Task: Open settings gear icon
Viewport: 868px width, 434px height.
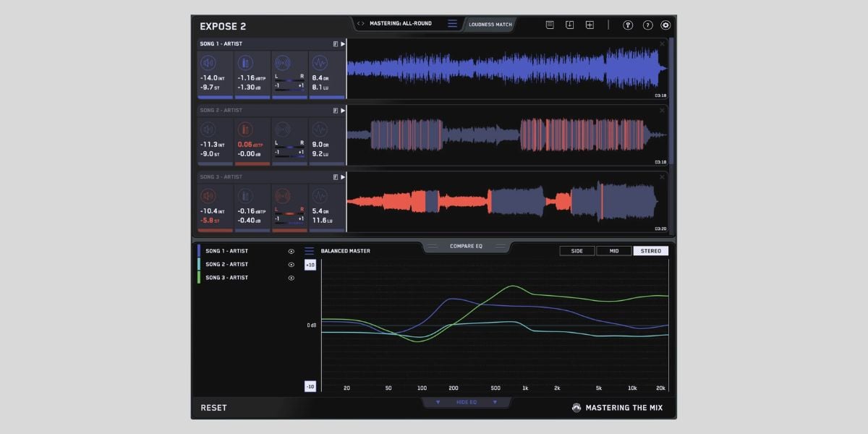Action: click(x=666, y=25)
